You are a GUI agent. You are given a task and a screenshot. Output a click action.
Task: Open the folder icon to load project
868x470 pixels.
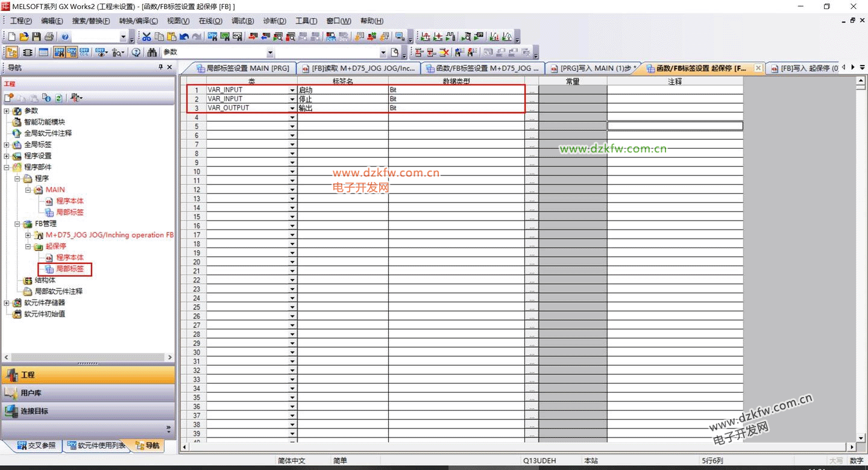pyautogui.click(x=24, y=37)
